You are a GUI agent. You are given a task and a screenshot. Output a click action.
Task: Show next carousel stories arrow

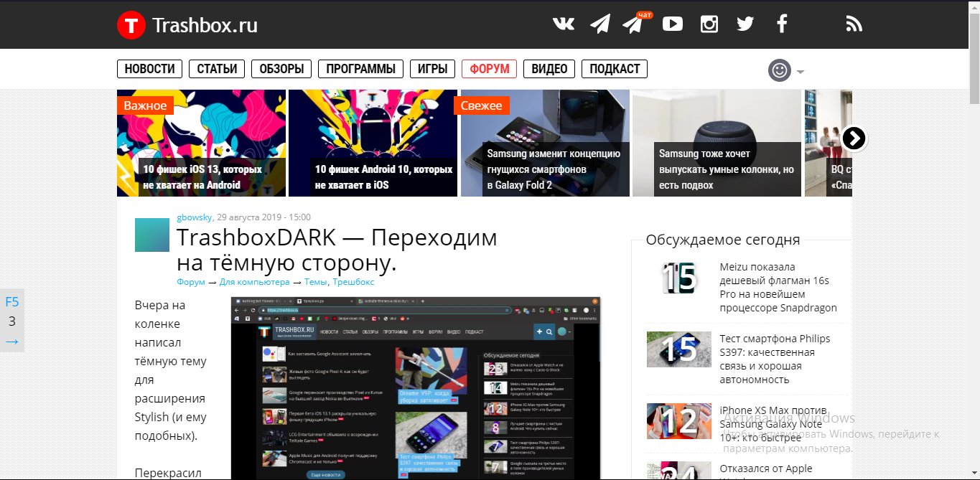tap(854, 138)
